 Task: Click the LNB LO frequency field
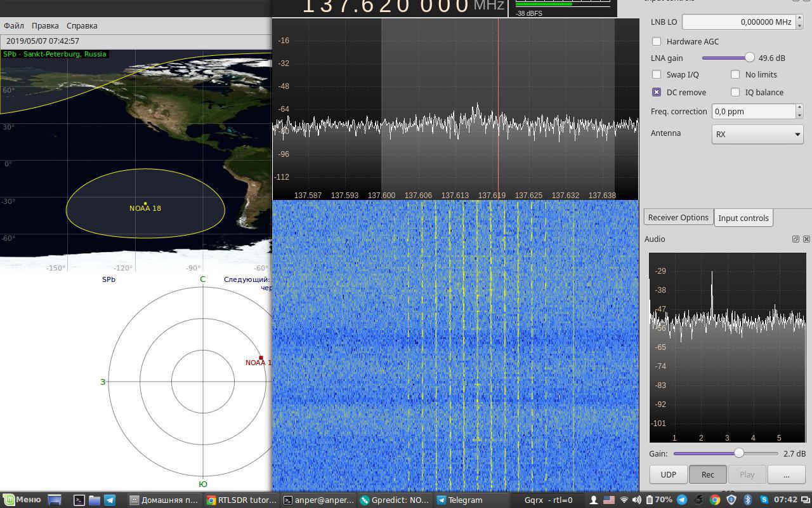pos(738,22)
